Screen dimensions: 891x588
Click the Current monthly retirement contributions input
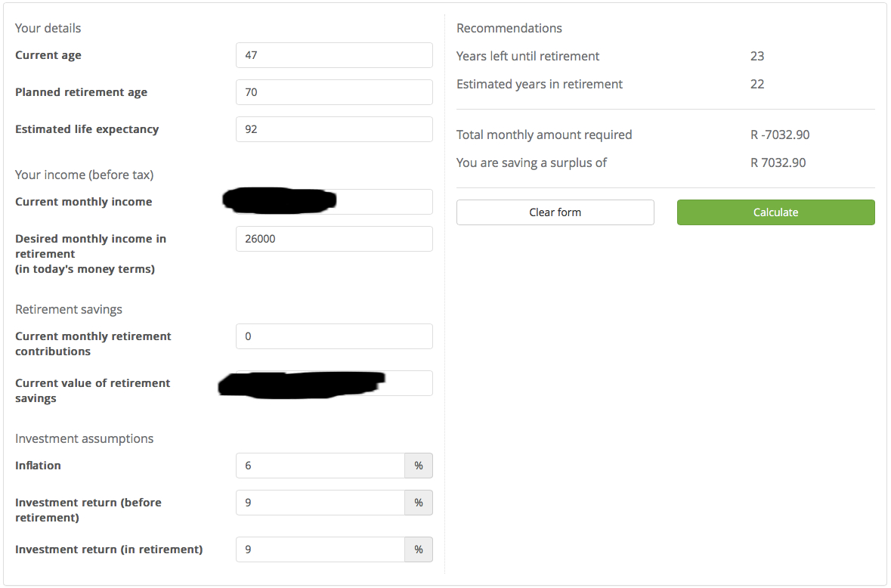tap(334, 336)
